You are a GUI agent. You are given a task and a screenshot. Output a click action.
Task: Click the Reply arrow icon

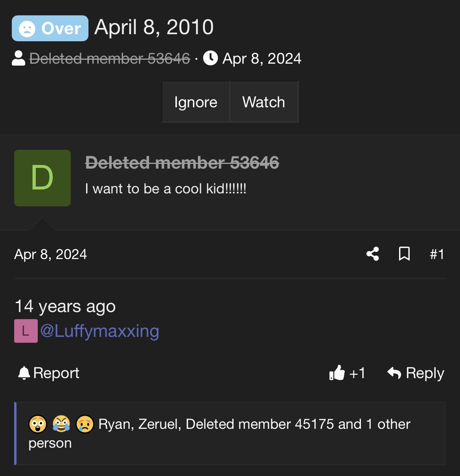click(x=394, y=373)
